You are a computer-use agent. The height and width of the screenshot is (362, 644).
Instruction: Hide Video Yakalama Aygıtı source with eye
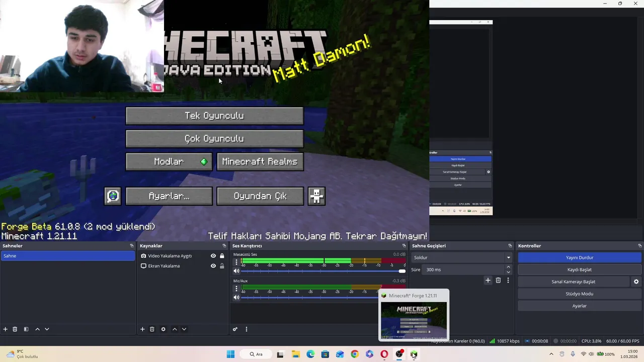213,256
